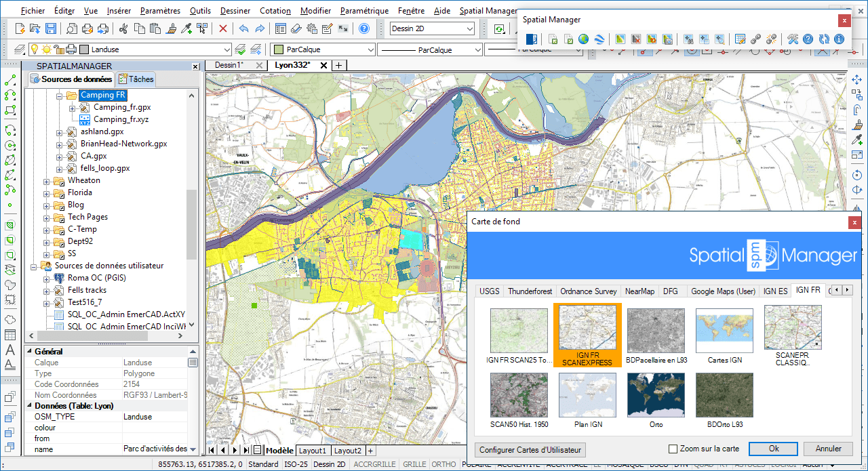
Task: Click the Export icon in Spatial Manager toolbar
Action: click(x=568, y=39)
